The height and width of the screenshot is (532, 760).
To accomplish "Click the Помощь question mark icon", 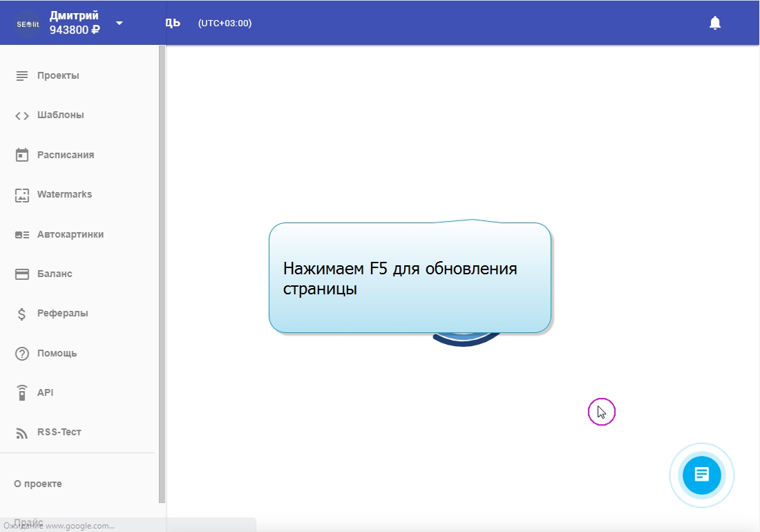I will pos(22,354).
